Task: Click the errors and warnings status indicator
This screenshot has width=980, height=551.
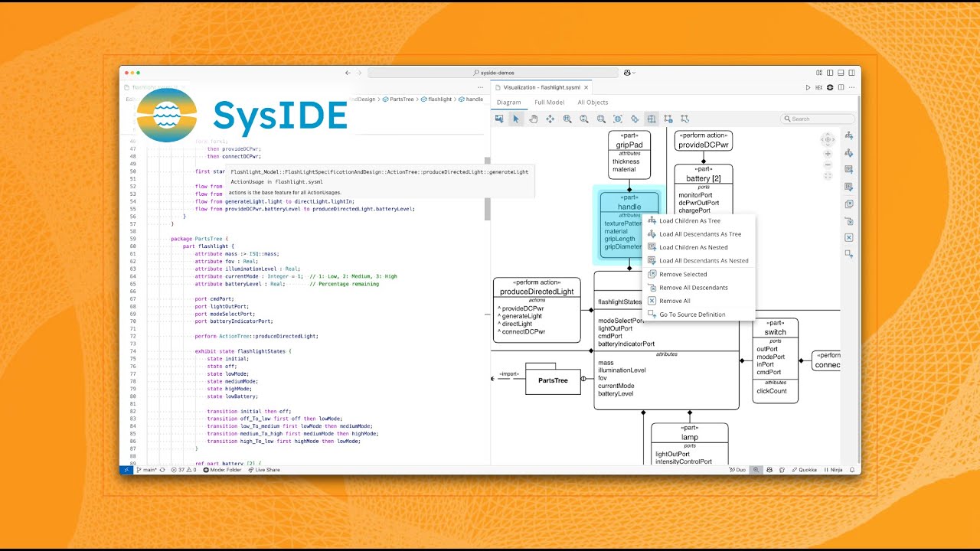Action: 184,470
